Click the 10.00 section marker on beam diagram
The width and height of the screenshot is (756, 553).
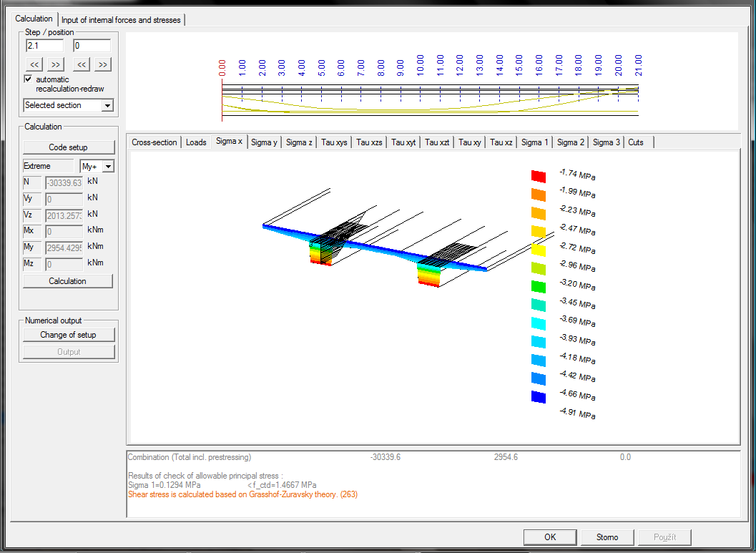[420, 65]
